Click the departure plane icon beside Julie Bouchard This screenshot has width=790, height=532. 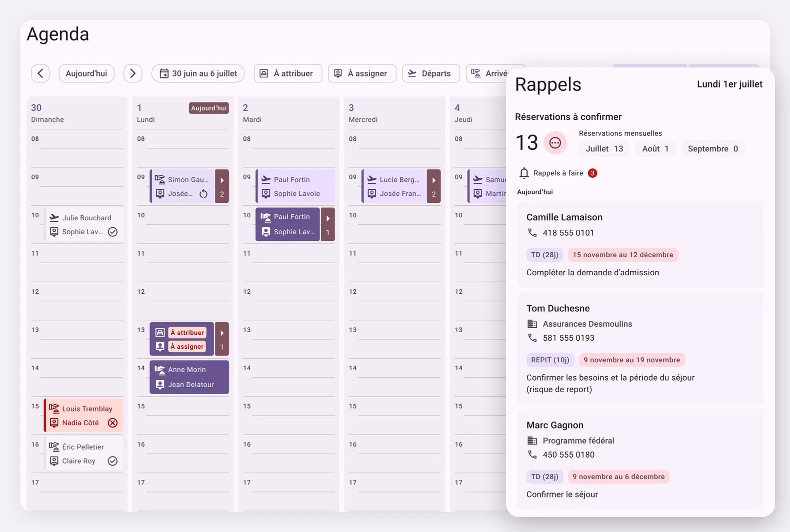pos(54,218)
